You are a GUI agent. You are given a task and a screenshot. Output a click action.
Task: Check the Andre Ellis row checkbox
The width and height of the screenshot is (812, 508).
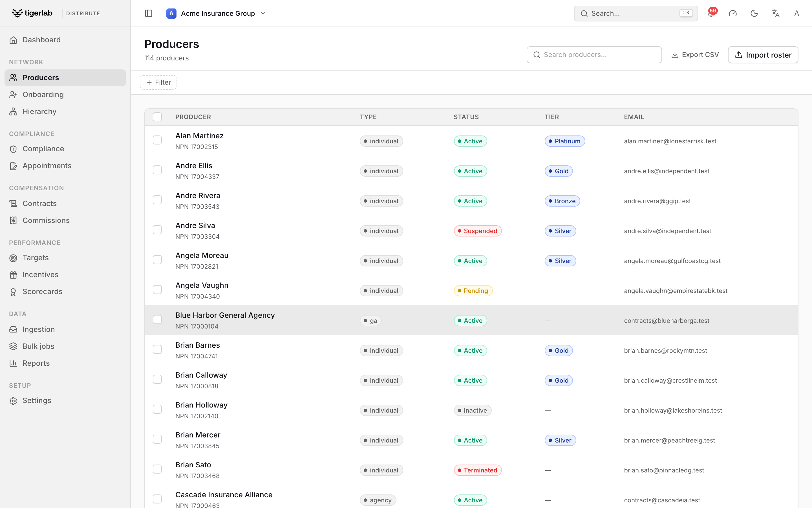(157, 170)
